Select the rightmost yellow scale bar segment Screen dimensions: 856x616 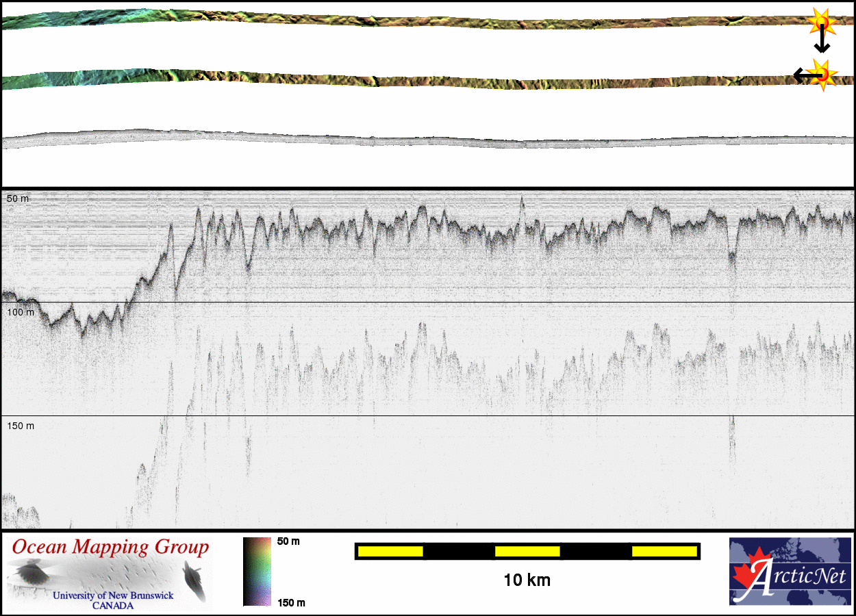(x=664, y=551)
